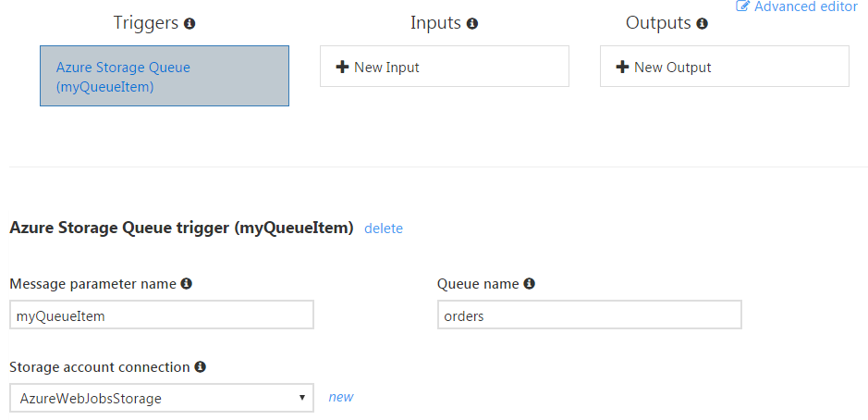Add a New Output binding

(724, 68)
